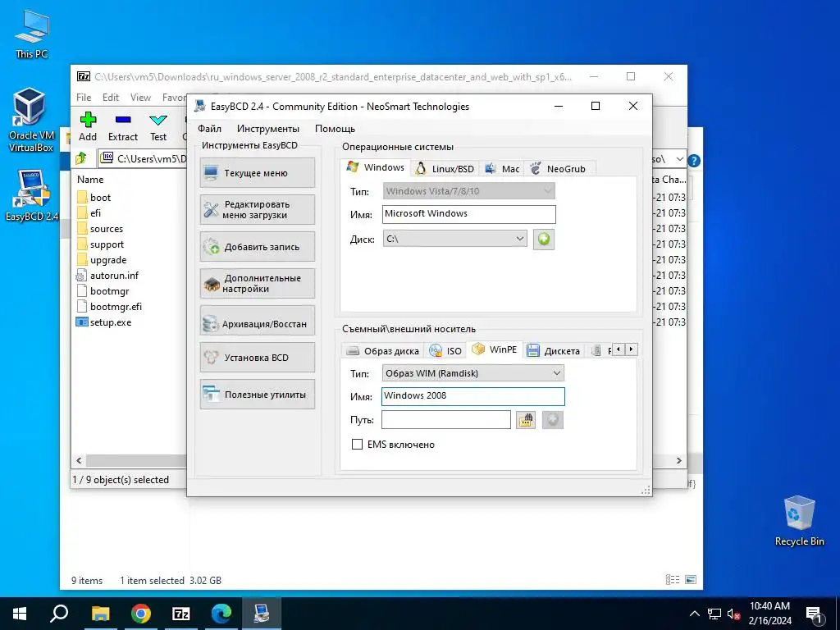840x630 pixels.
Task: Switch Explorer to details view icon
Action: pos(673,580)
